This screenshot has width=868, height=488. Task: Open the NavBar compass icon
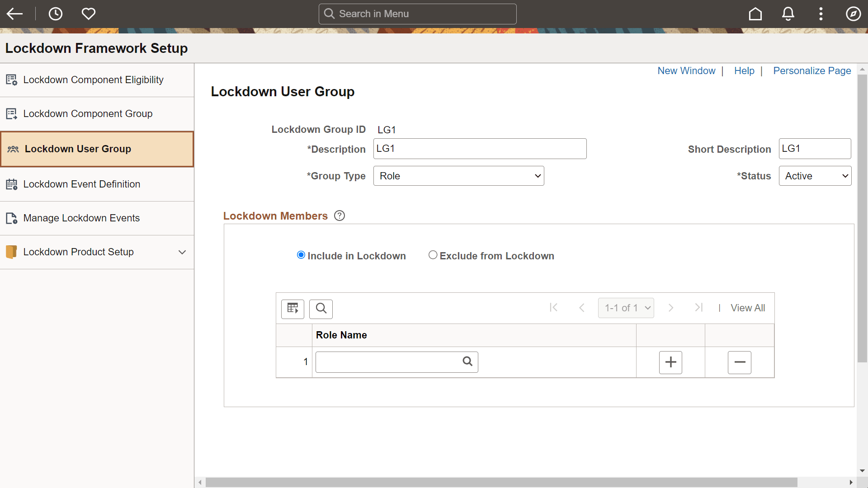(854, 14)
